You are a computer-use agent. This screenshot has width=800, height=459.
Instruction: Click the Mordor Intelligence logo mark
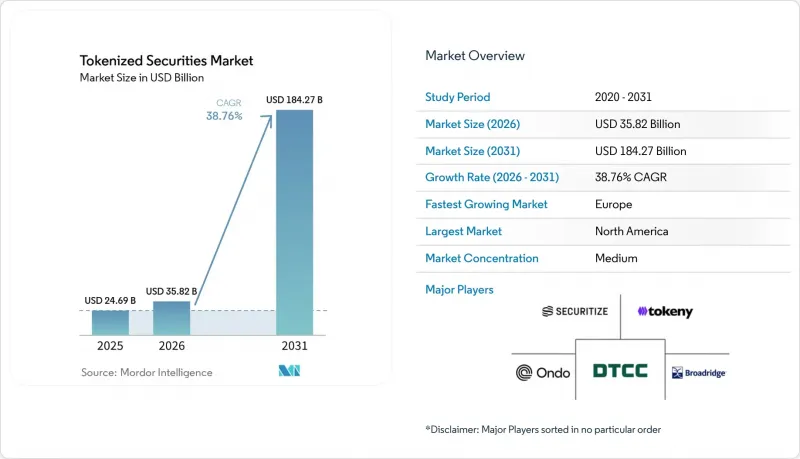289,371
